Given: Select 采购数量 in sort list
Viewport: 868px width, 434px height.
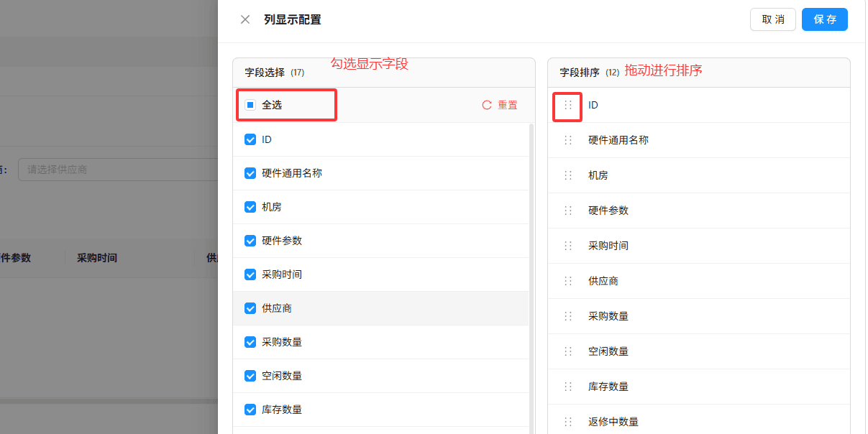Looking at the screenshot, I should 608,316.
